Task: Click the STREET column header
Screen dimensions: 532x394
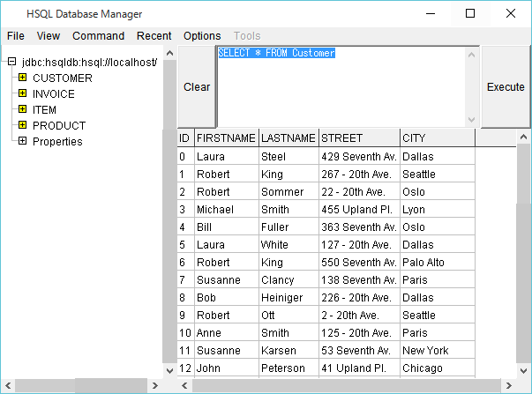Action: (360, 138)
